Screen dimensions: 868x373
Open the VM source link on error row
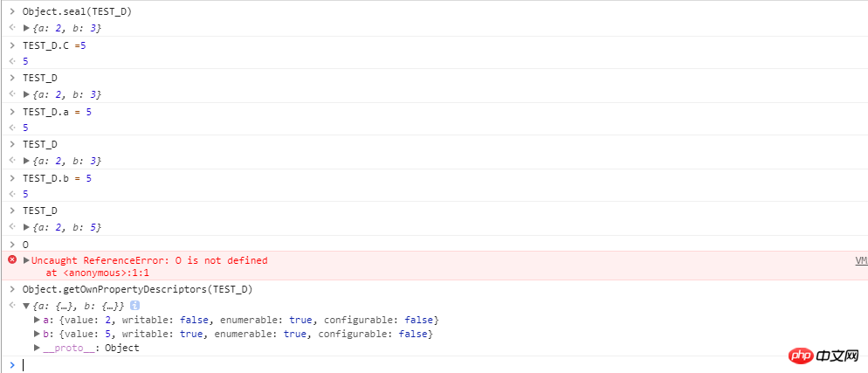(860, 260)
